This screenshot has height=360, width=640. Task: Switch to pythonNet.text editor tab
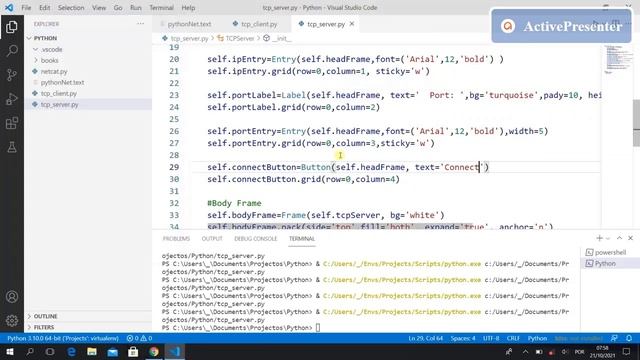point(189,24)
